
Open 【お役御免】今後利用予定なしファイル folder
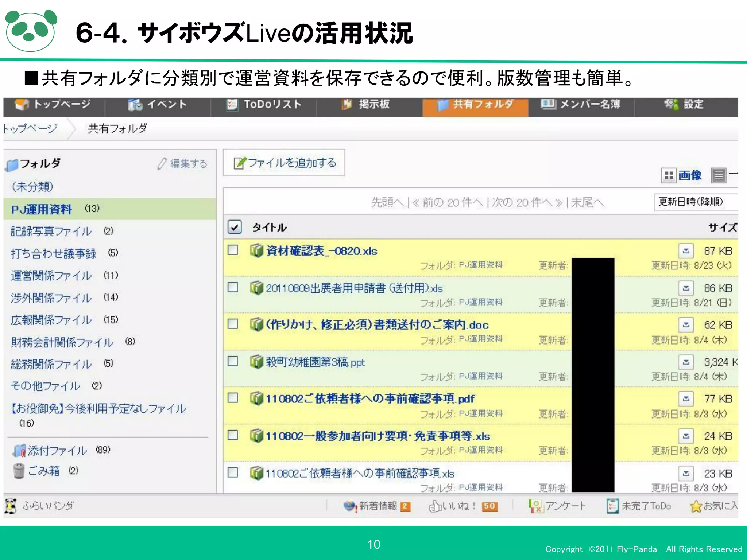pyautogui.click(x=98, y=409)
